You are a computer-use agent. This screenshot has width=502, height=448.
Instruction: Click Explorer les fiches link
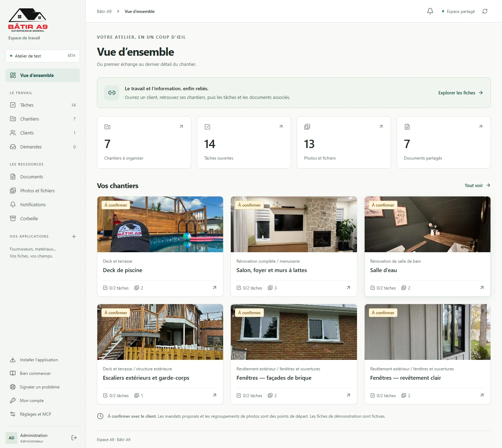click(461, 93)
